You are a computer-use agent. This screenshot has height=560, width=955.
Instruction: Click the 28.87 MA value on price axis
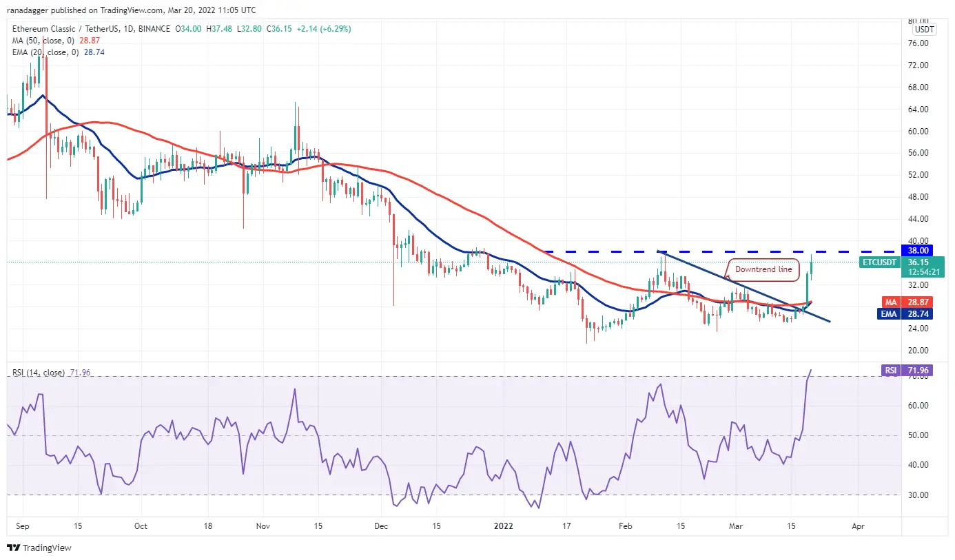pos(920,302)
